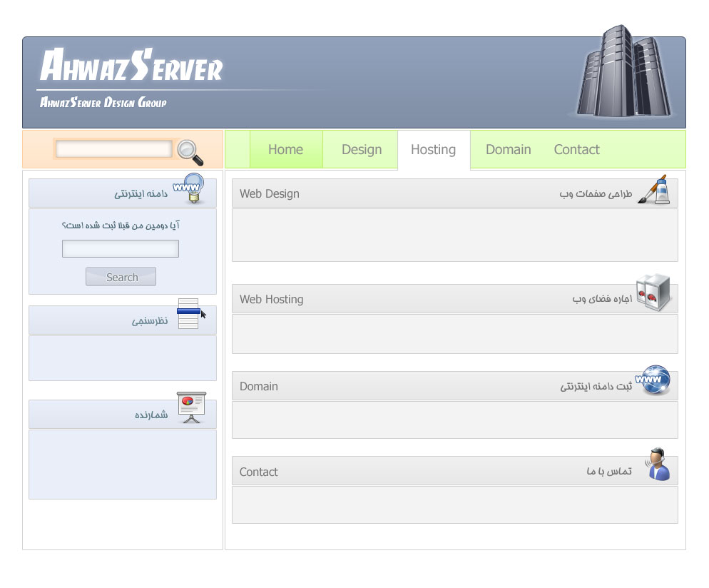Click the AhwazServer logo
709x588 pixels.
[131, 65]
